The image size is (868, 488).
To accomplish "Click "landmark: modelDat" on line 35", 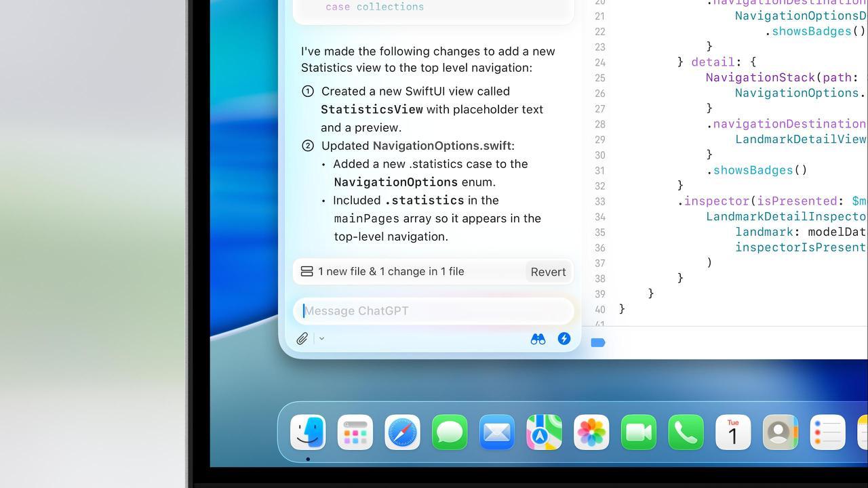I will pos(801,232).
